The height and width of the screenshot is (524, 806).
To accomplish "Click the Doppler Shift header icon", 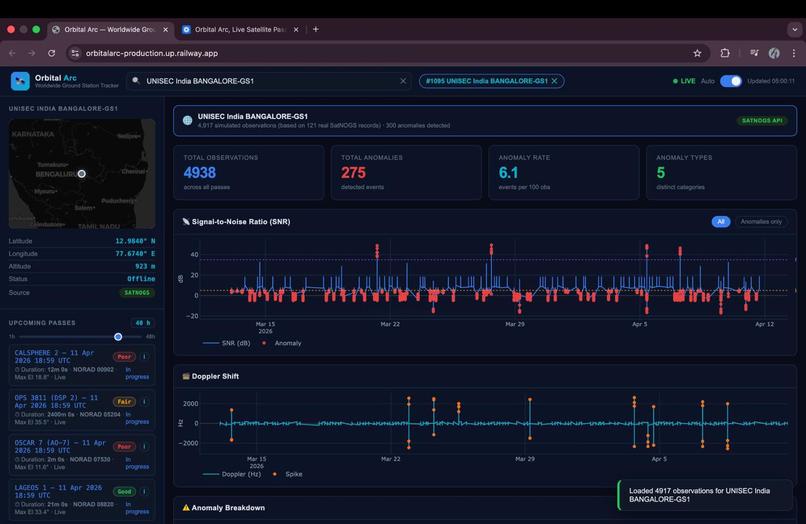I will pos(186,376).
